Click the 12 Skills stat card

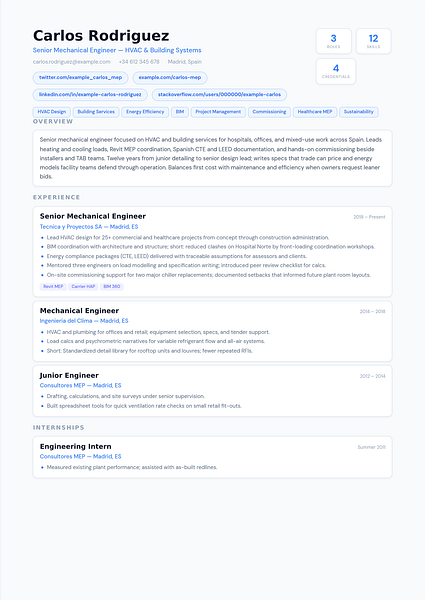(373, 41)
